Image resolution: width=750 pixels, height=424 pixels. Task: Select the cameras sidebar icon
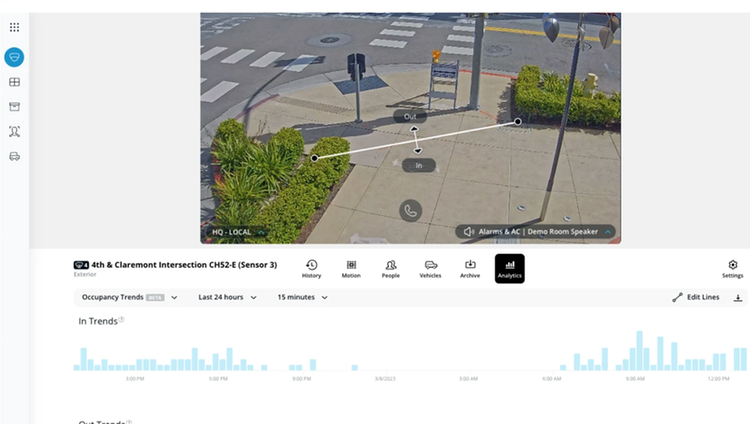click(14, 57)
